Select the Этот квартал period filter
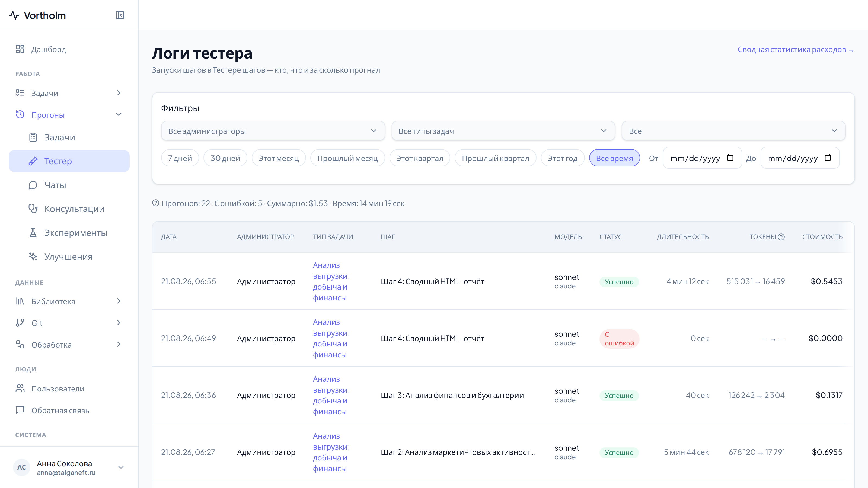This screenshot has height=488, width=868. (420, 158)
